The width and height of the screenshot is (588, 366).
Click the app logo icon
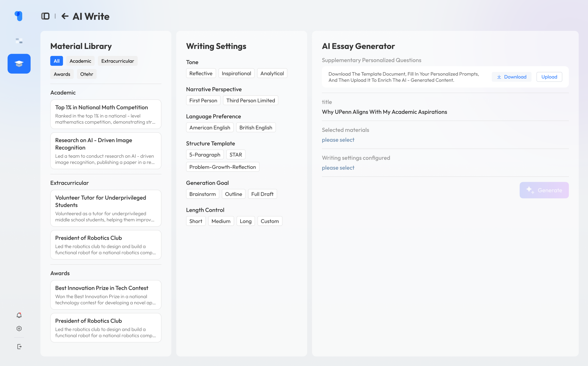tap(19, 16)
